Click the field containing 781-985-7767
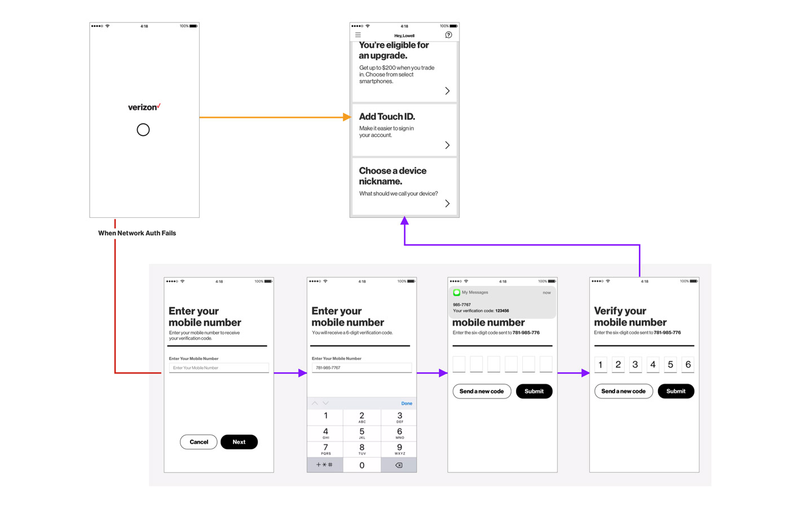The image size is (812, 508). point(361,368)
